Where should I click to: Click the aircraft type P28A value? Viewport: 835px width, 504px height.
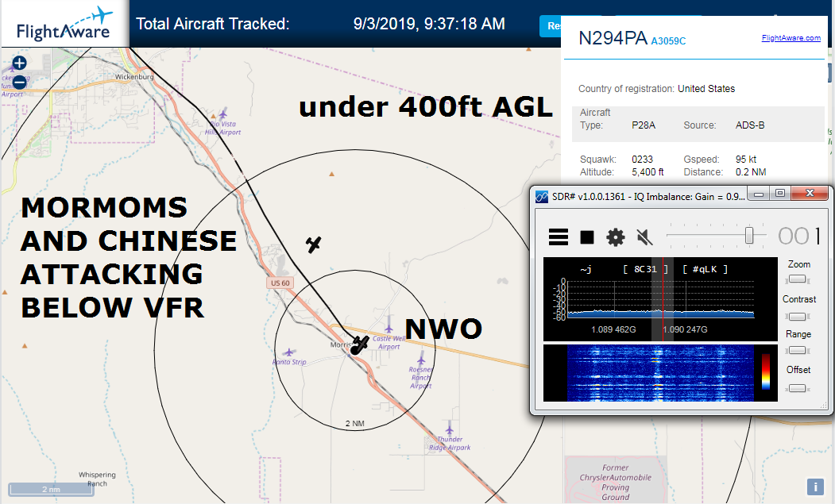coord(644,125)
